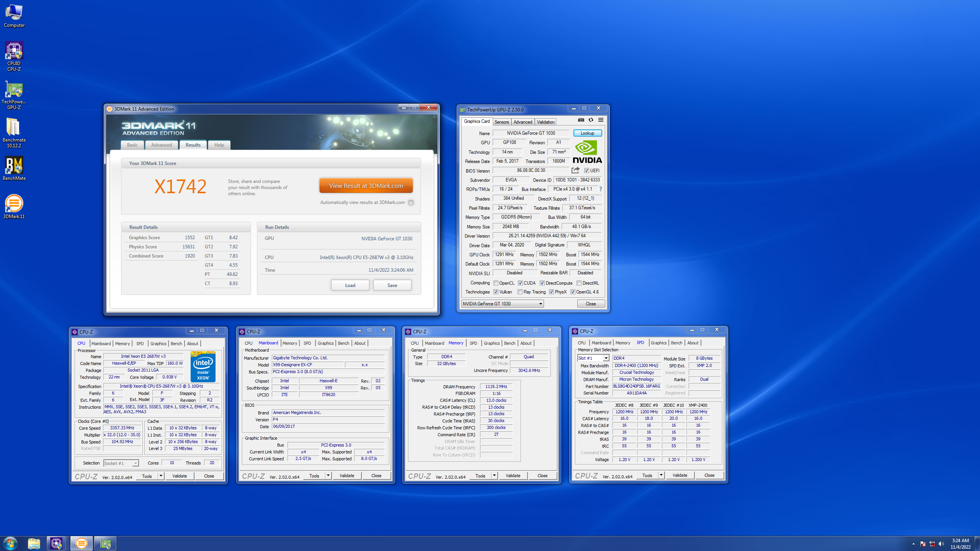
Task: Toggle the UEFI checkbox in GPU-Z
Action: pyautogui.click(x=586, y=171)
